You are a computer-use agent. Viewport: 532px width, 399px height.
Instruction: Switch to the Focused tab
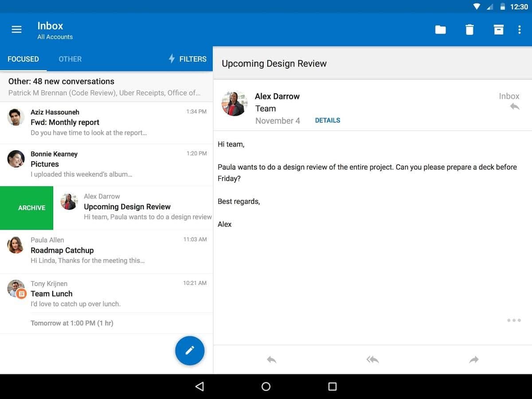[23, 59]
